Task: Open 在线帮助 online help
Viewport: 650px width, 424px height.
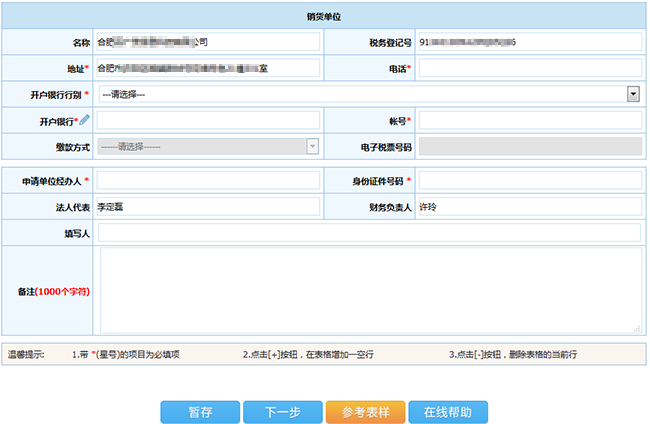Action: click(x=447, y=412)
